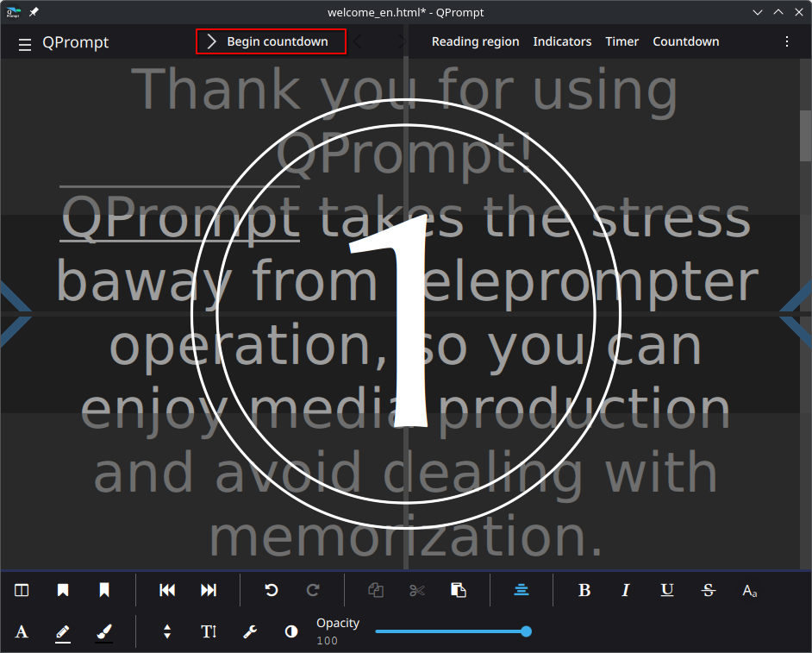The height and width of the screenshot is (653, 812).
Task: Click the Keep Below chevron-down title button
Action: point(757,12)
